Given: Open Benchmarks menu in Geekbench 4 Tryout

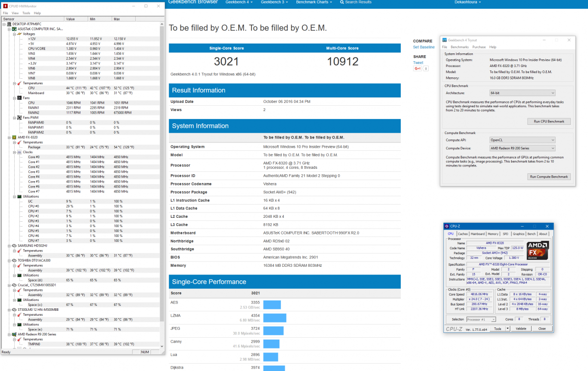Looking at the screenshot, I should coord(460,47).
